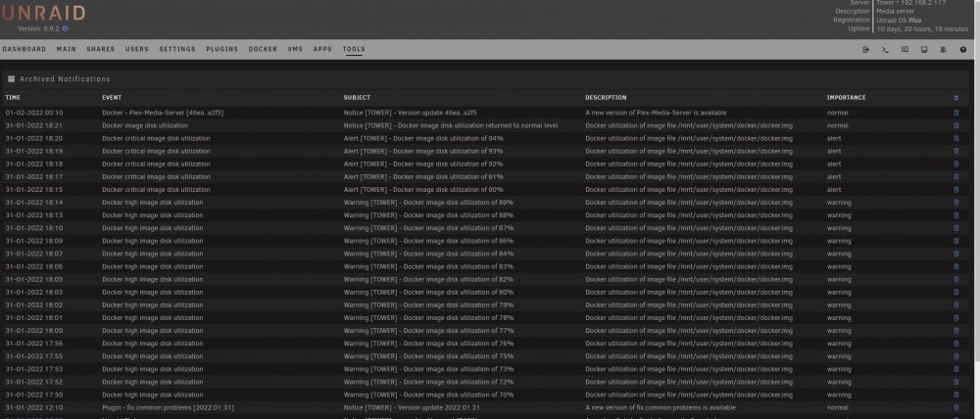
Task: Open the Plugins tab
Action: click(x=222, y=49)
